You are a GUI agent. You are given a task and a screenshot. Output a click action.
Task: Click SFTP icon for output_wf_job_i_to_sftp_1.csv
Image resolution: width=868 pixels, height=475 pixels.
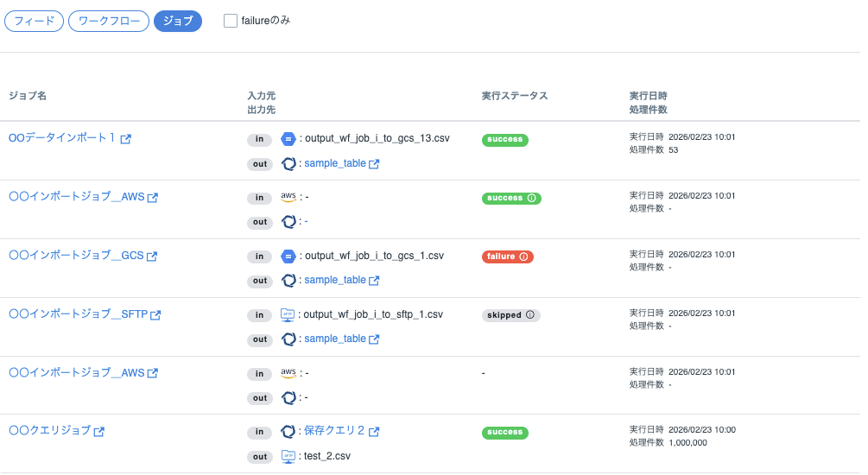[288, 315]
